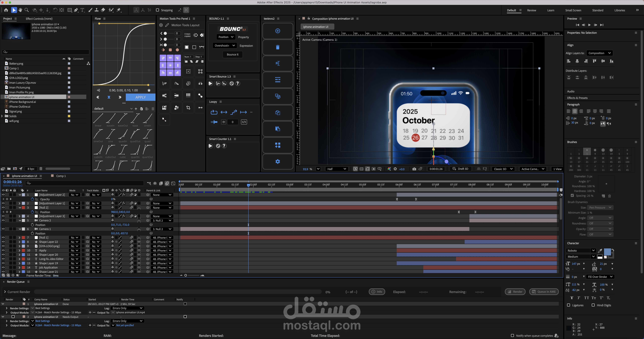
Task: Click the Home icon in the toolbar
Action: (x=6, y=10)
